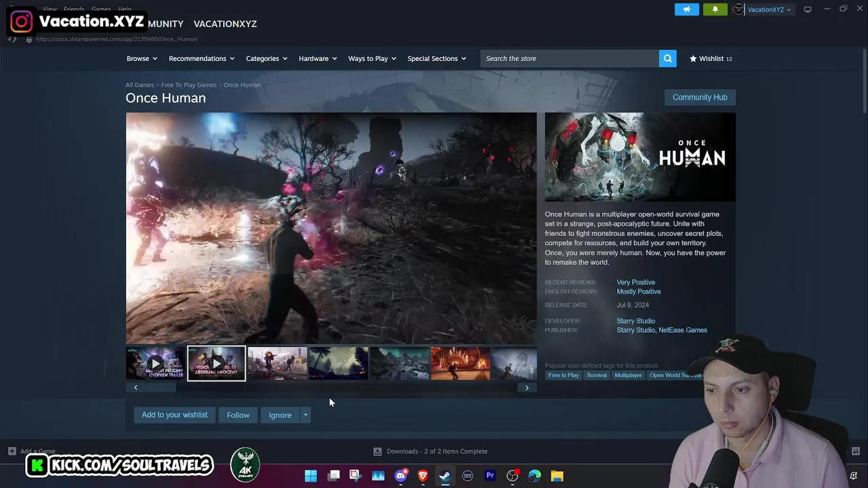Open Discord from the taskbar
This screenshot has height=488, width=868.
[401, 476]
